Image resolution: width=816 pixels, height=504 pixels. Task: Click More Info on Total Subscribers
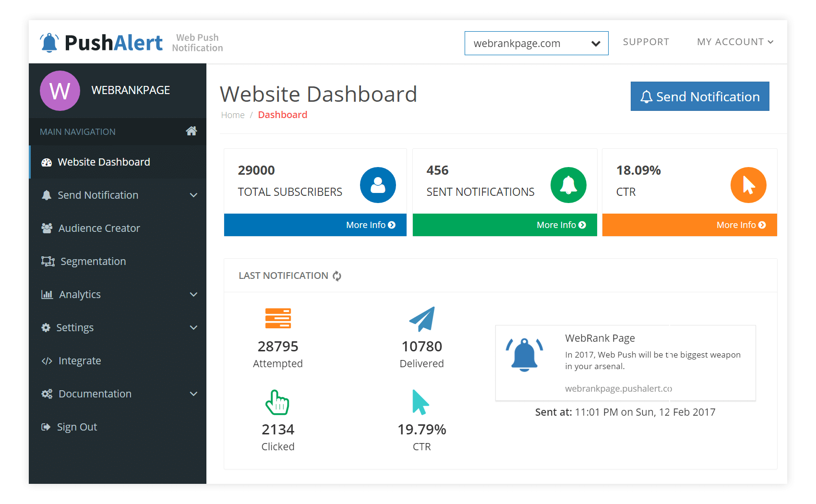pos(370,225)
